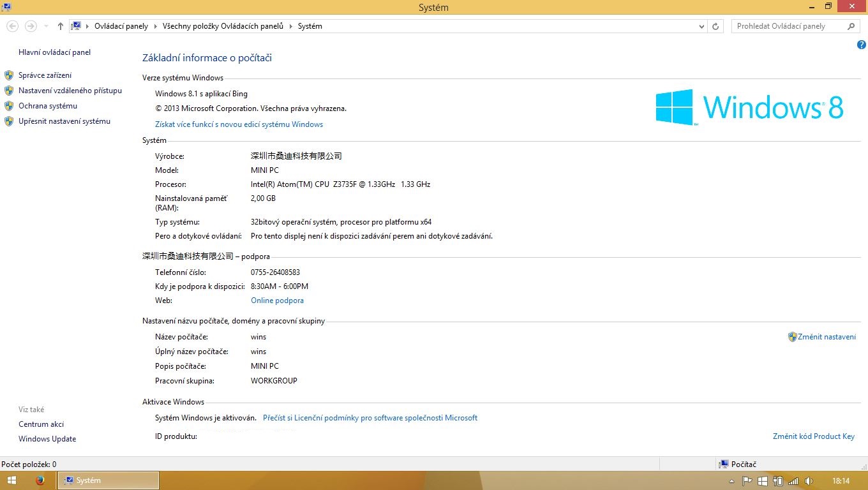Click the shield icon beside Upřesnit nastavení systému
Image resolution: width=868 pixels, height=490 pixels.
coord(9,121)
